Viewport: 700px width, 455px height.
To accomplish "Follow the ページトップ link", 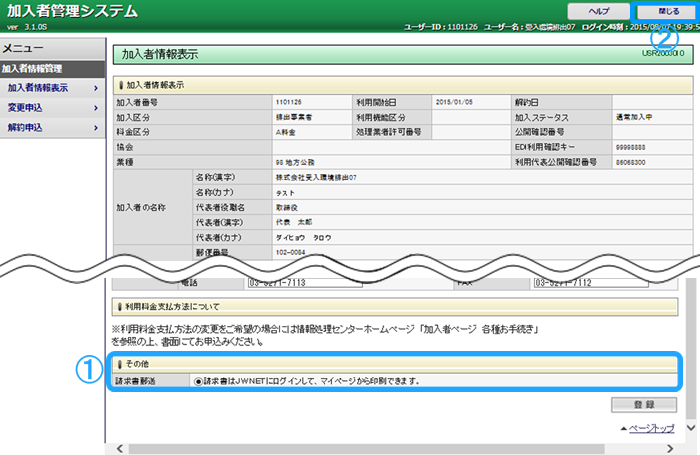I will coord(651,429).
